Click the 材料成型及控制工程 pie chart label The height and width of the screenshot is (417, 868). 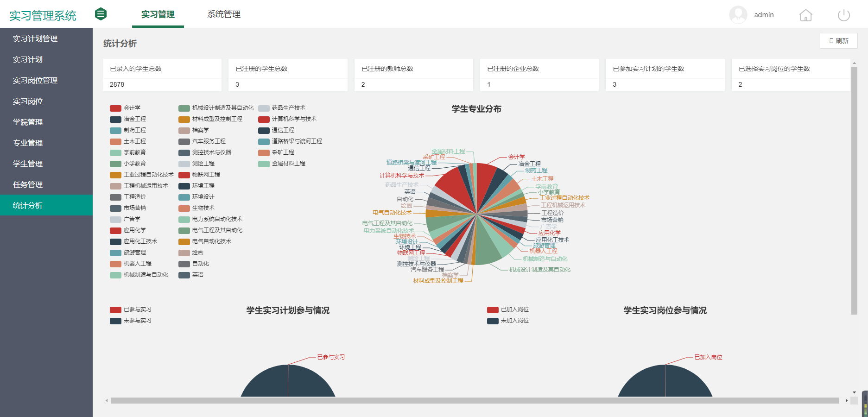[x=438, y=281]
